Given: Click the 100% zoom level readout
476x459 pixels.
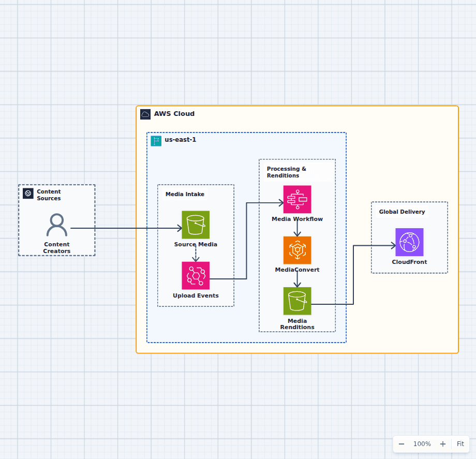Looking at the screenshot, I should pyautogui.click(x=422, y=444).
